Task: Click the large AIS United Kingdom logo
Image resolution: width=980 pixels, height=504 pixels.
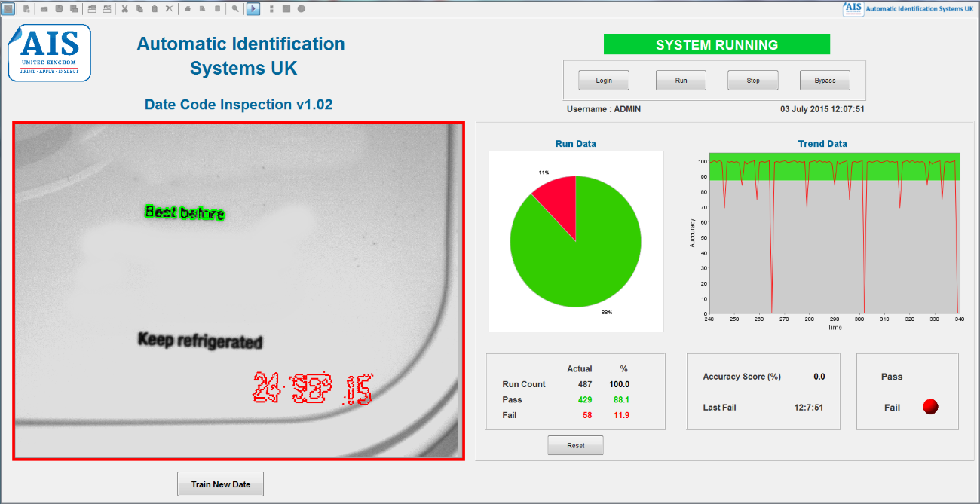Action: click(50, 53)
